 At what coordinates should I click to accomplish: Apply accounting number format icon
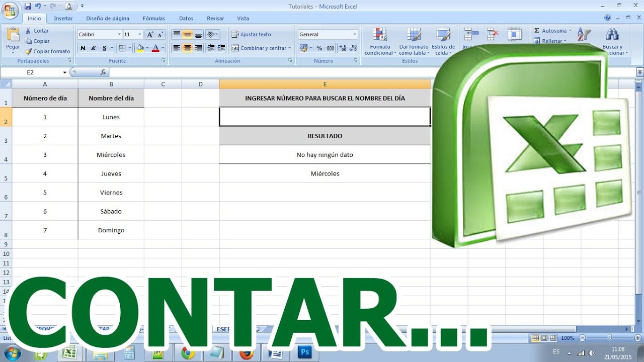point(303,48)
